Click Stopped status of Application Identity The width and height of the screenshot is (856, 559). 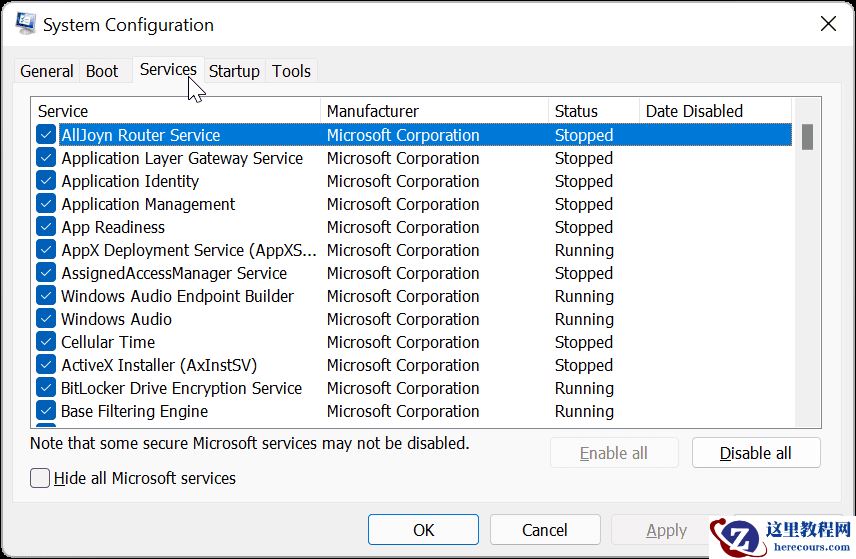[x=584, y=181]
